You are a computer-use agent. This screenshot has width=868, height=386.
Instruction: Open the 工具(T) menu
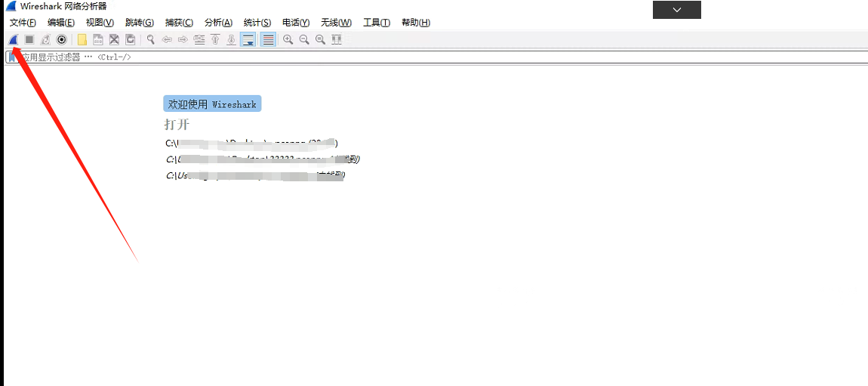[x=377, y=23]
